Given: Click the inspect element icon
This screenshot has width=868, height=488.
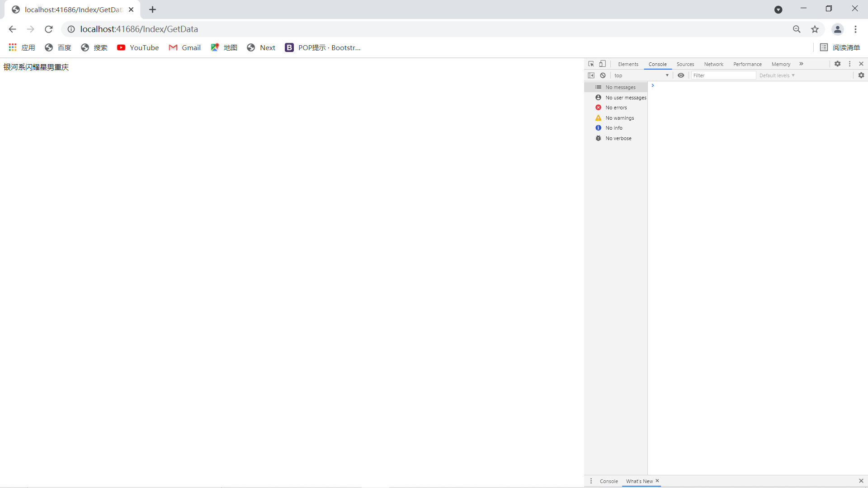Looking at the screenshot, I should 591,64.
